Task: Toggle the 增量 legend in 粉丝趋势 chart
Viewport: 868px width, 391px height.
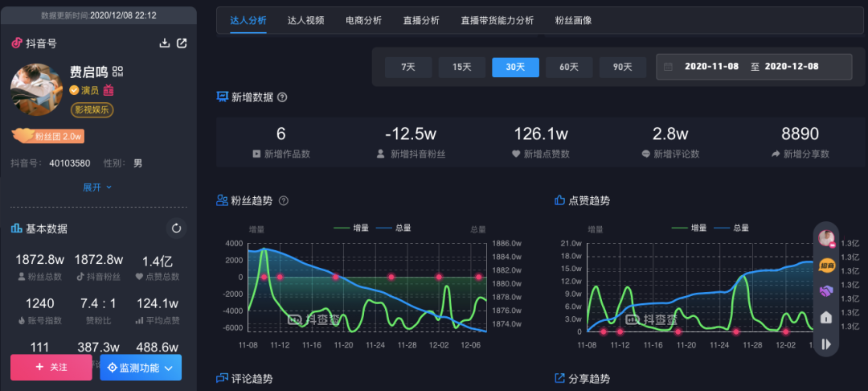Action: click(351, 228)
